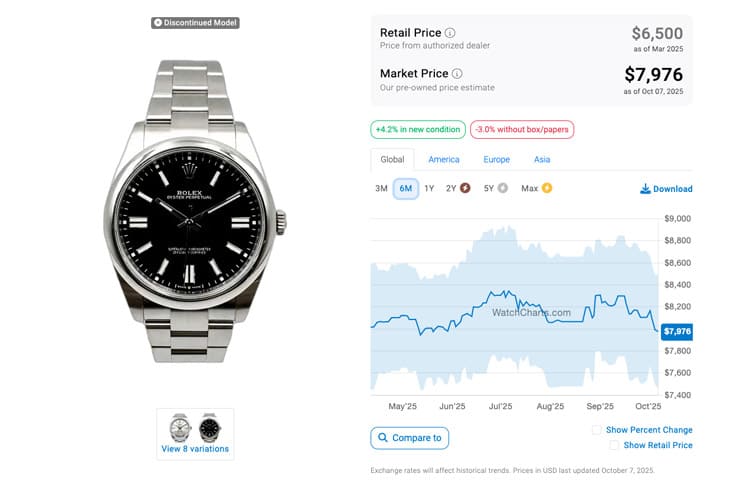This screenshot has height=483, width=730.
Task: Click the Retail Price info icon
Action: 450,33
